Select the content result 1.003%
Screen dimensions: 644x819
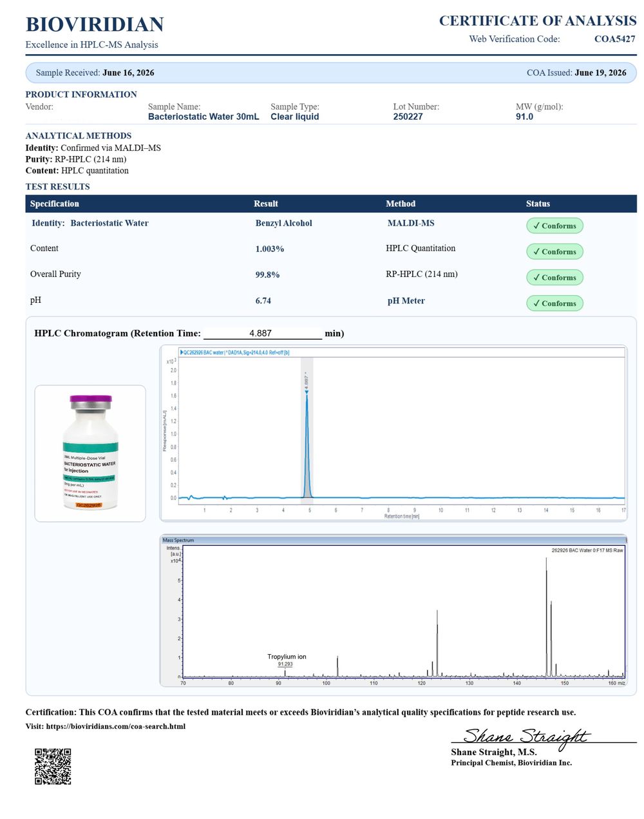[x=270, y=249]
